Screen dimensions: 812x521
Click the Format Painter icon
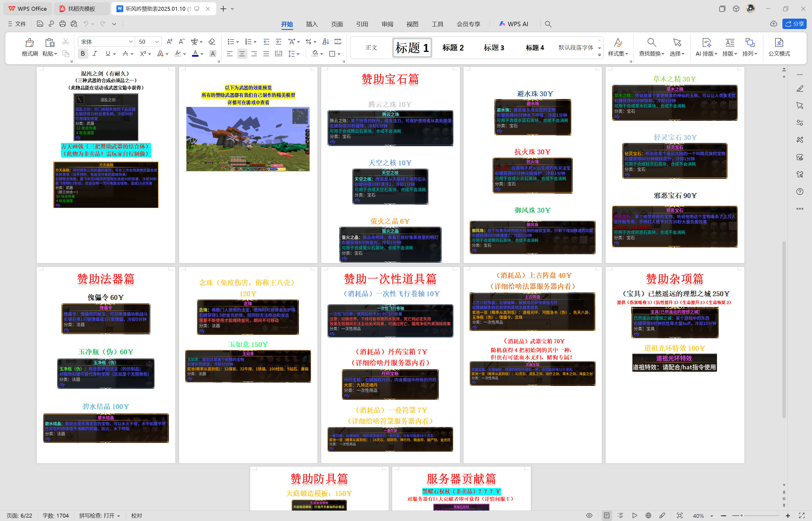(x=29, y=43)
